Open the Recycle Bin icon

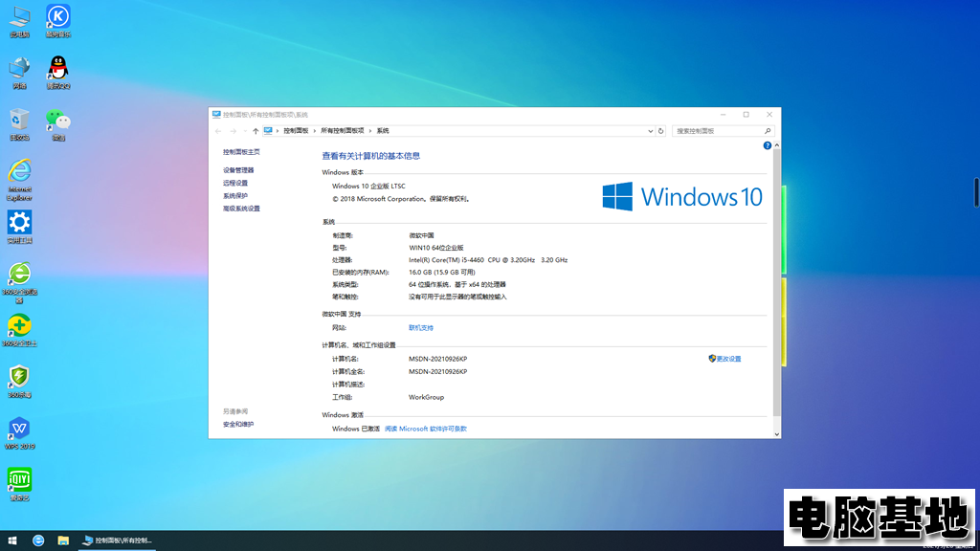19,124
